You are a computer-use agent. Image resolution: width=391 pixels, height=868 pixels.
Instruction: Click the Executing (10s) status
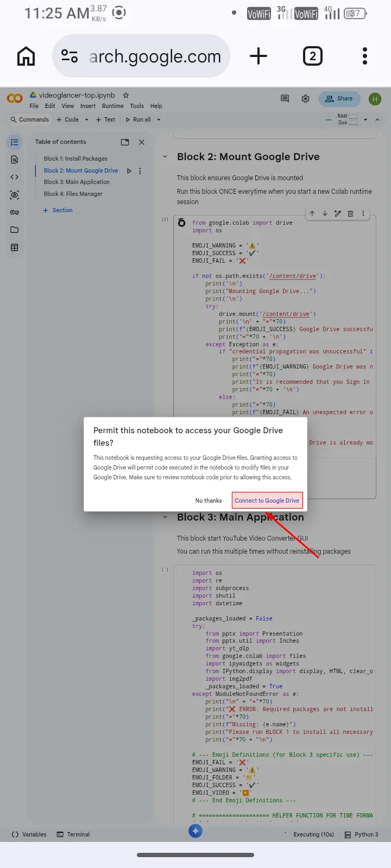[313, 834]
